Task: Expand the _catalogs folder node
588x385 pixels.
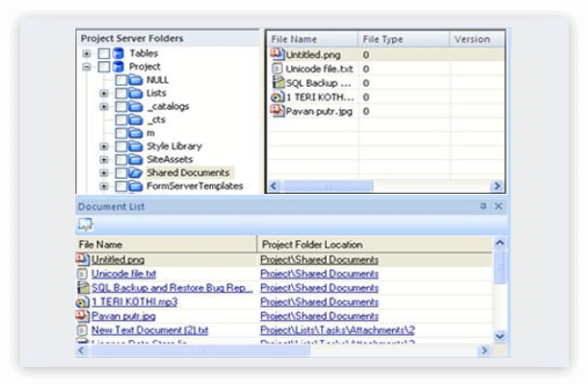Action: tap(104, 106)
